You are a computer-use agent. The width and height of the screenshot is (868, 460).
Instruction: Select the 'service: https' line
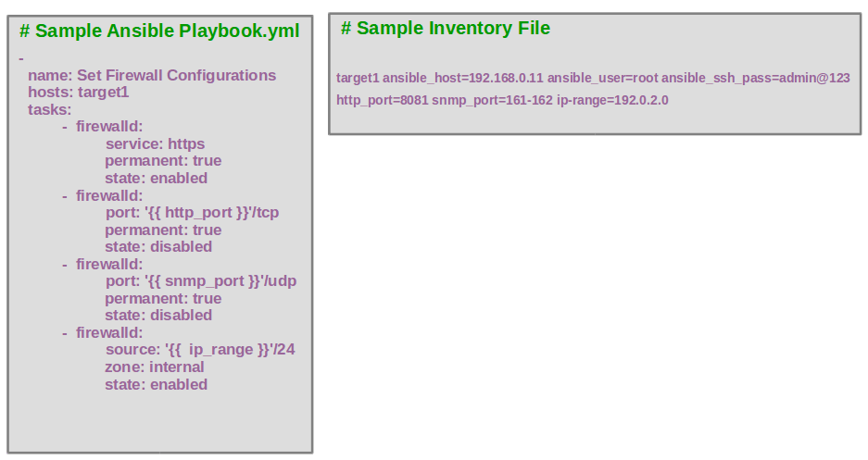(155, 144)
